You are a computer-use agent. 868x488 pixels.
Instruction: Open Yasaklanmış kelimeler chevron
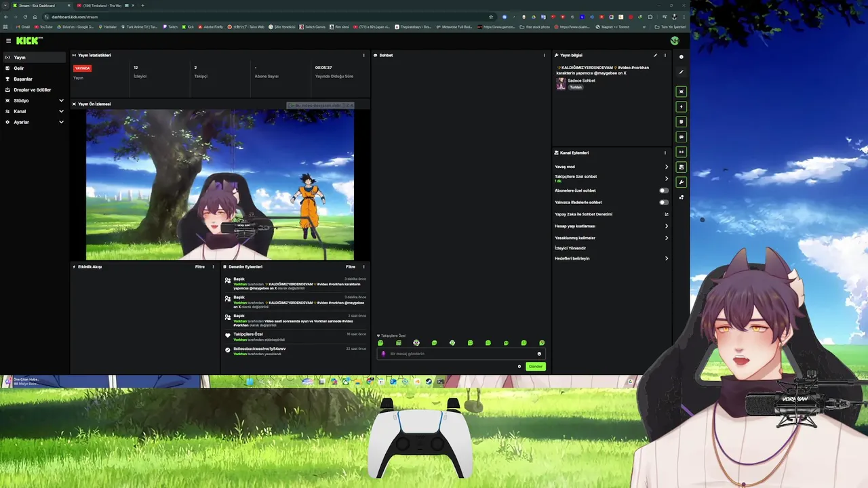pyautogui.click(x=667, y=238)
